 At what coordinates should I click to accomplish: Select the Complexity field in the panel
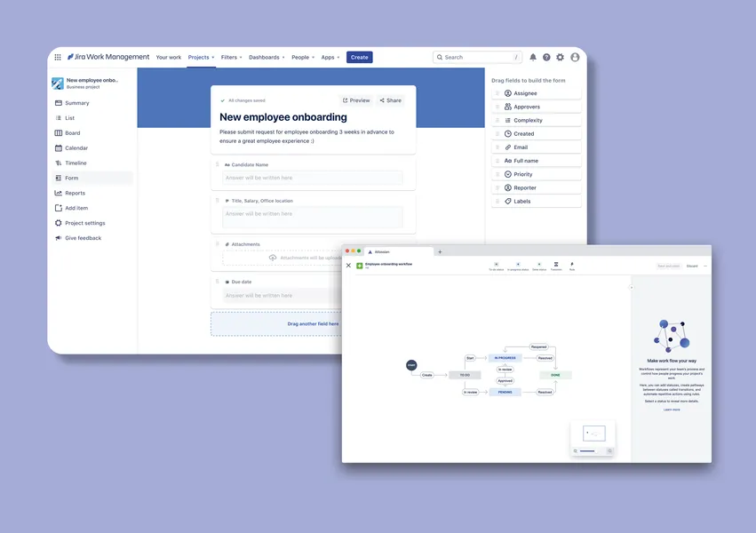537,120
